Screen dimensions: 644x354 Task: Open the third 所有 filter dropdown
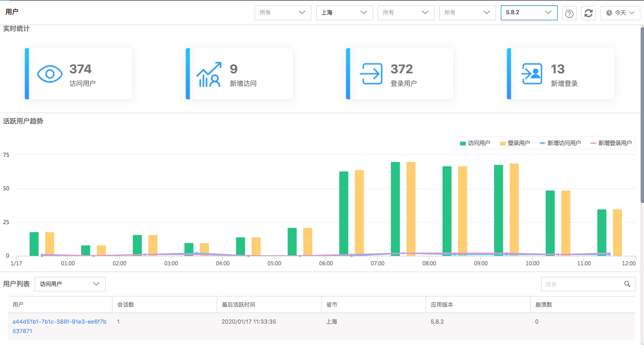coord(406,13)
